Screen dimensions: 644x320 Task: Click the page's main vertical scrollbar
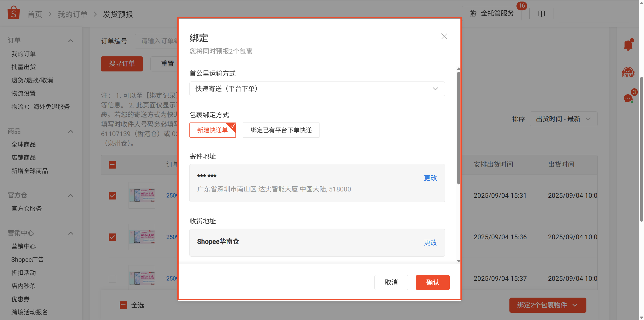(642, 150)
